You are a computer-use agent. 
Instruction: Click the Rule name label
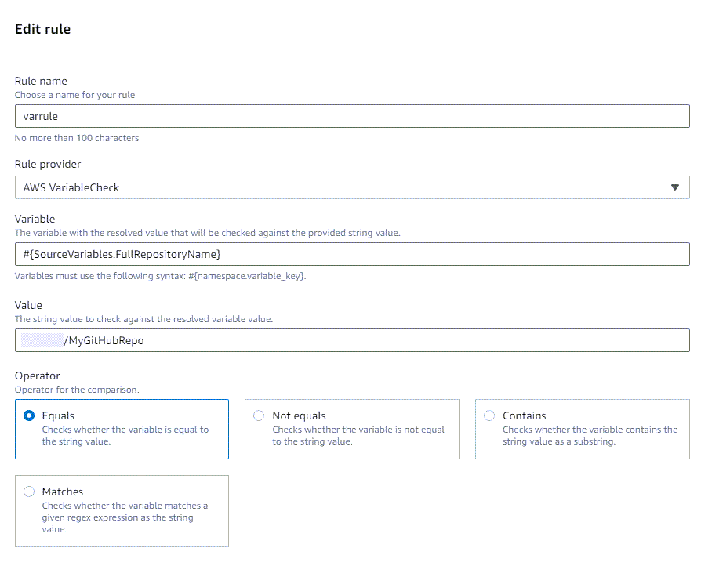click(41, 81)
